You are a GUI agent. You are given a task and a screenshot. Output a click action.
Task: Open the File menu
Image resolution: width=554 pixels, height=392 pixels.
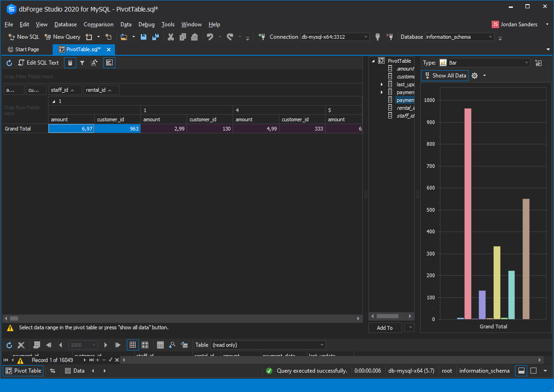pyautogui.click(x=9, y=24)
